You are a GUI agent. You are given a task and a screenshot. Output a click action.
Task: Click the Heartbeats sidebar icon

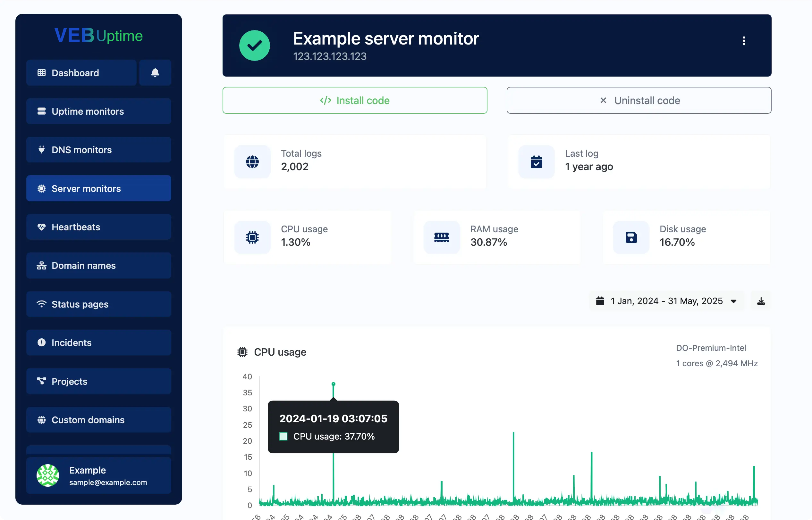click(42, 227)
